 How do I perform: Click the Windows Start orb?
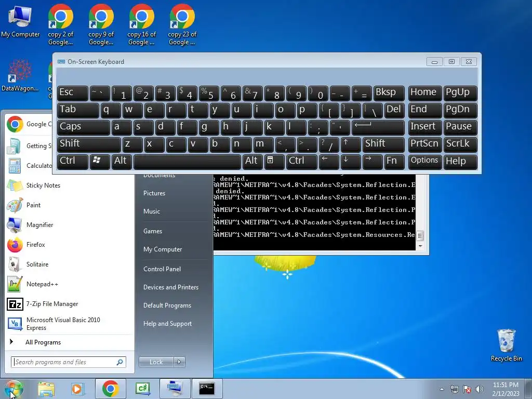(x=14, y=389)
